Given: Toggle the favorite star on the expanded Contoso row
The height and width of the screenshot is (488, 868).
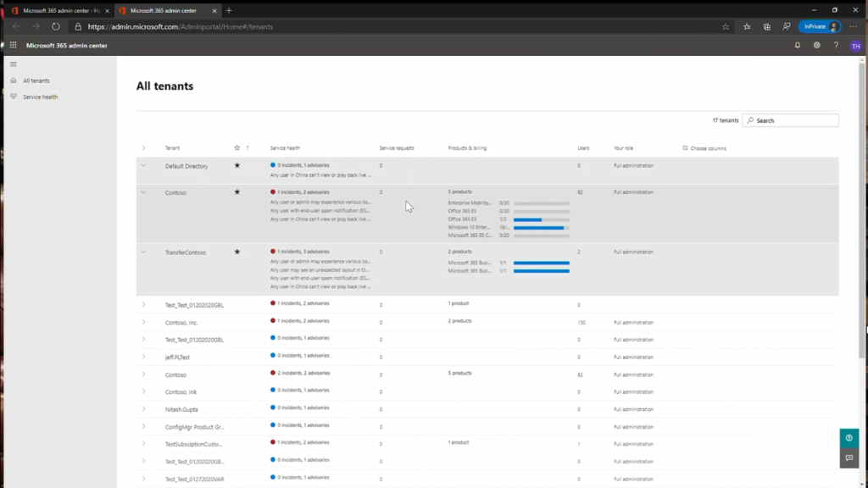Looking at the screenshot, I should click(x=237, y=192).
